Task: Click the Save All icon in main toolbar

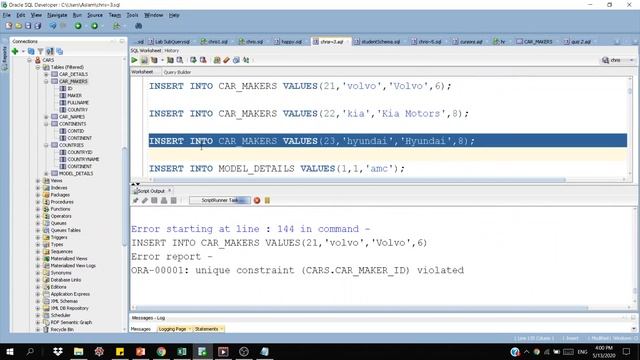Action: click(38, 26)
